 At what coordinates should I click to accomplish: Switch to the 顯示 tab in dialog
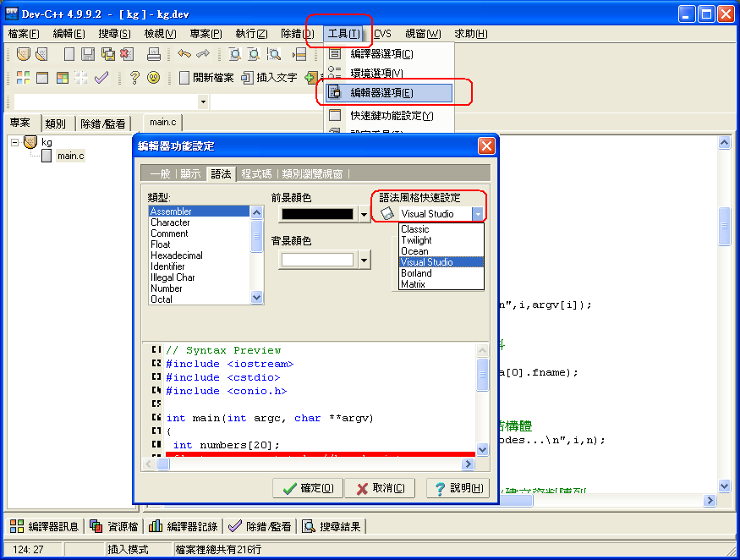[x=190, y=173]
